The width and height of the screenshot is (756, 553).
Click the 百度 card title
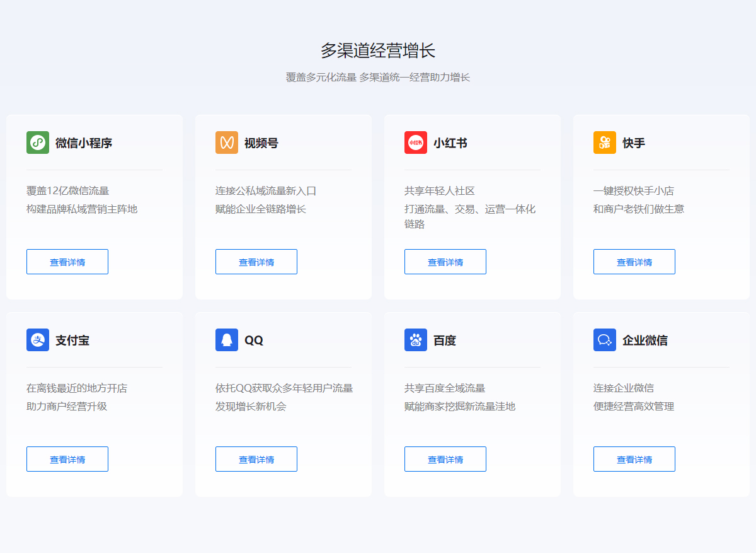[445, 341]
